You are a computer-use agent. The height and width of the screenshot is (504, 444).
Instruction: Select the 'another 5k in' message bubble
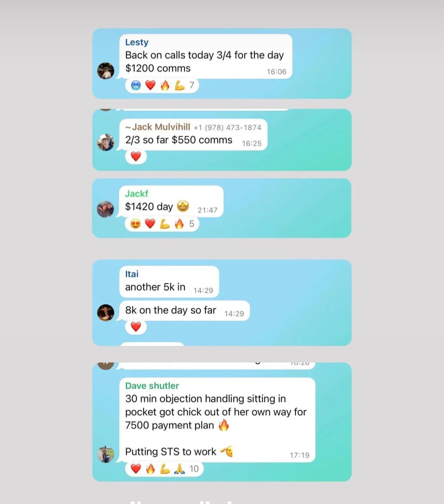point(169,282)
